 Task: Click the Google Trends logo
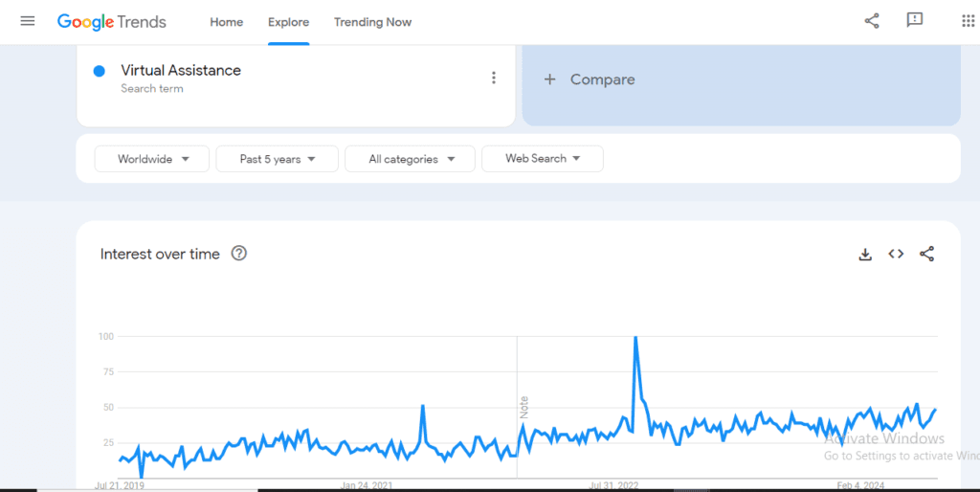[x=112, y=22]
